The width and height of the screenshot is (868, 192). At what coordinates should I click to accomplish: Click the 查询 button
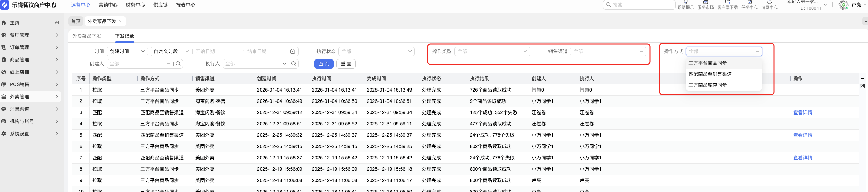pyautogui.click(x=324, y=64)
